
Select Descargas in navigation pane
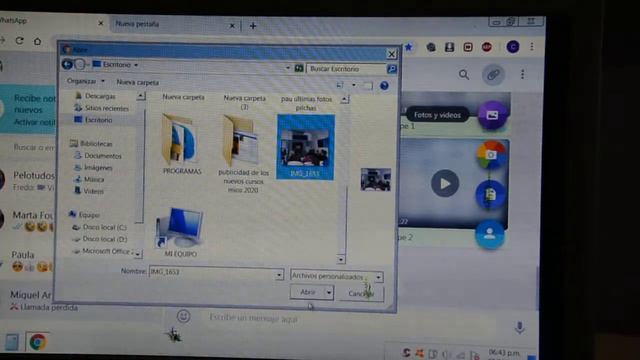pyautogui.click(x=100, y=96)
